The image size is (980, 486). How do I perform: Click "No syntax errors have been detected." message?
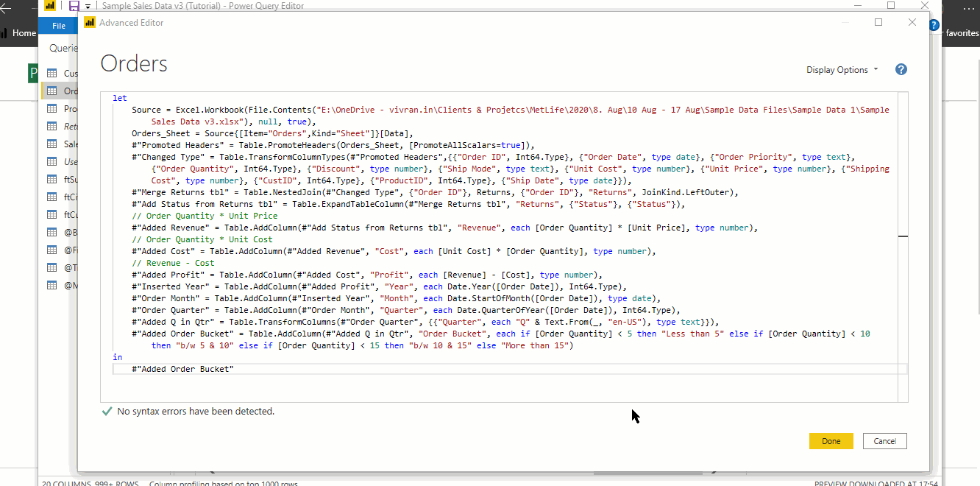click(x=196, y=412)
